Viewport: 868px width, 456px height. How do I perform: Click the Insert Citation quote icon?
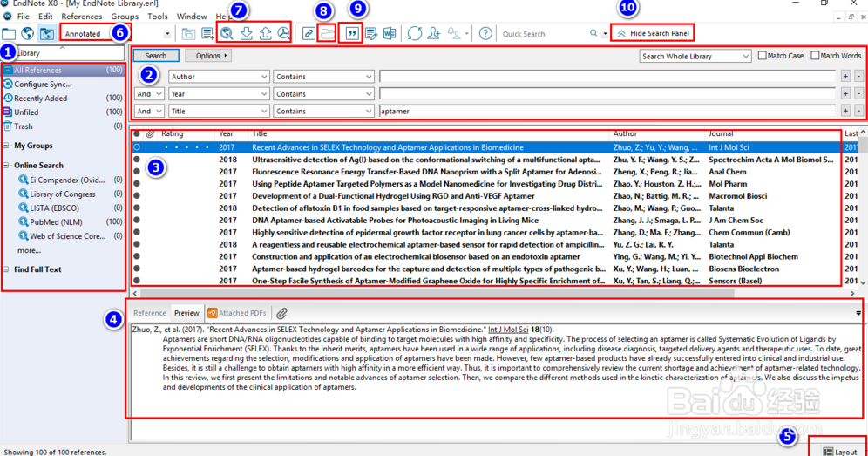pos(352,34)
